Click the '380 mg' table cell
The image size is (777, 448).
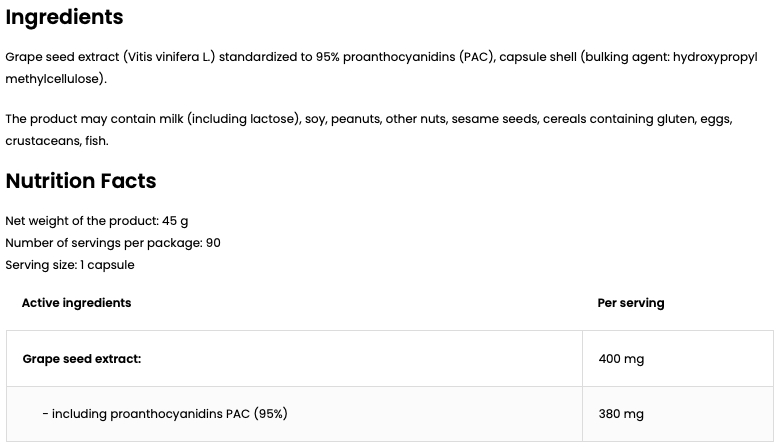point(621,414)
